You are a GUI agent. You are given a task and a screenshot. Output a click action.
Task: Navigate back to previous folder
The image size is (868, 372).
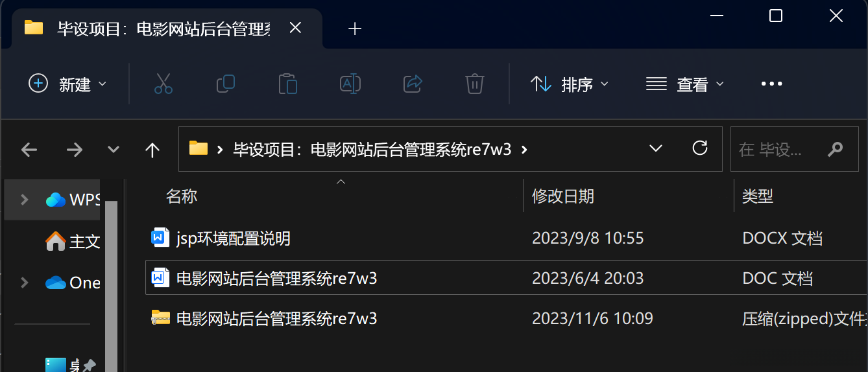pos(29,150)
